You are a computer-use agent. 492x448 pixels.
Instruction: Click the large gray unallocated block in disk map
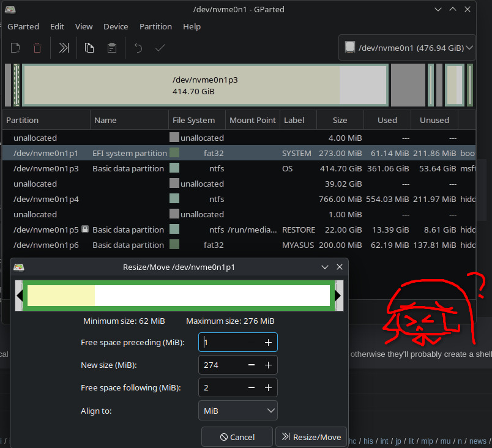point(408,85)
